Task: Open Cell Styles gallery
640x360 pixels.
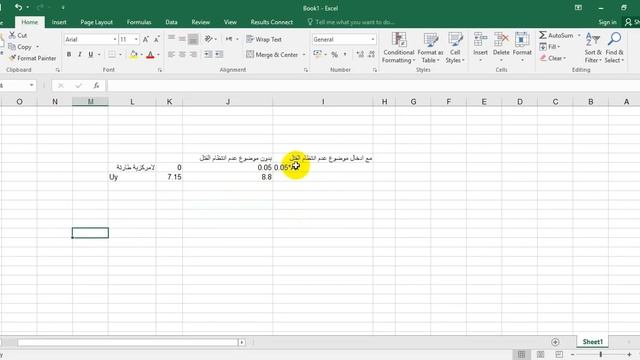Action: [x=455, y=48]
